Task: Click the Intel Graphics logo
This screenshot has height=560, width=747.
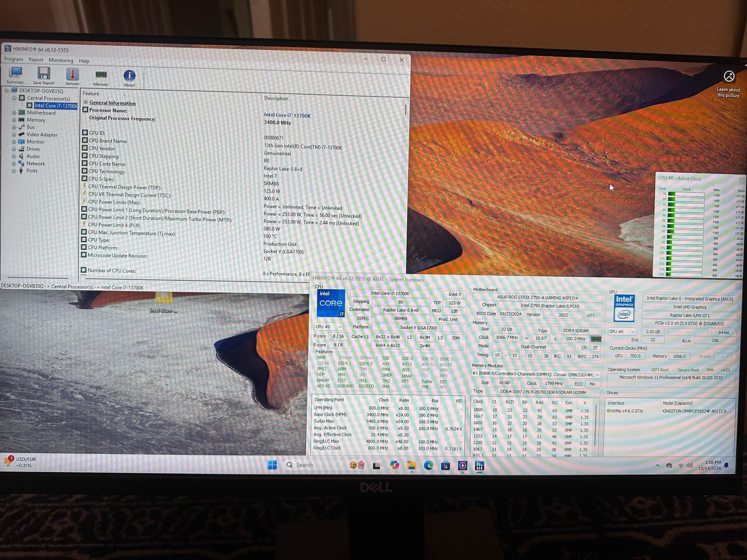Action: tap(624, 308)
